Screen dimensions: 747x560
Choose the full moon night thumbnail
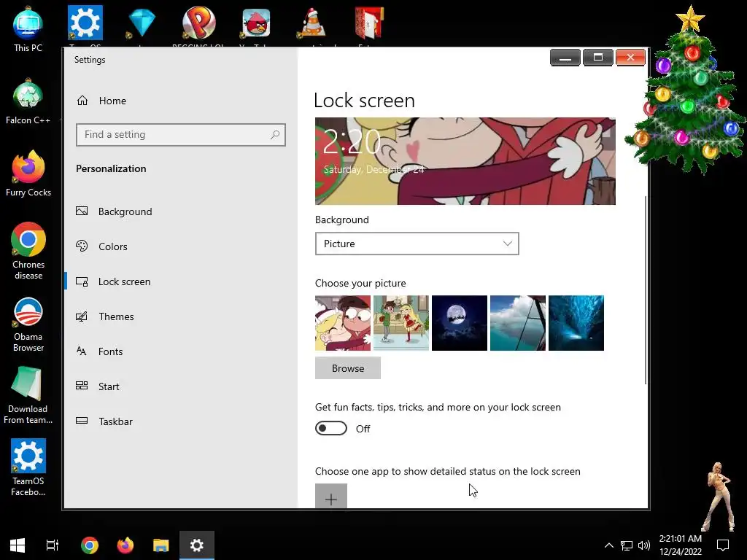pos(460,323)
